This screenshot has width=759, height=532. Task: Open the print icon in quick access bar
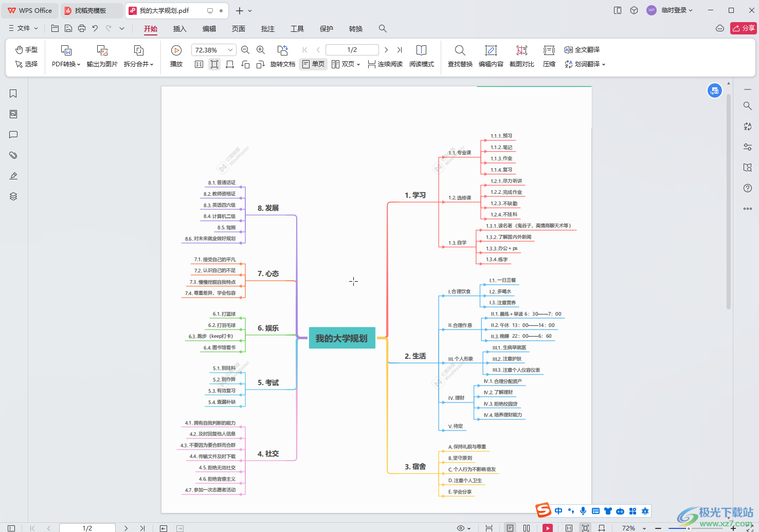tap(82, 29)
